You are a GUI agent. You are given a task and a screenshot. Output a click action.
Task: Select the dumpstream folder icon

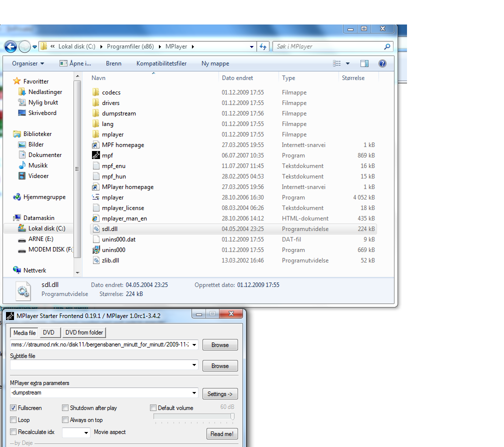point(95,113)
